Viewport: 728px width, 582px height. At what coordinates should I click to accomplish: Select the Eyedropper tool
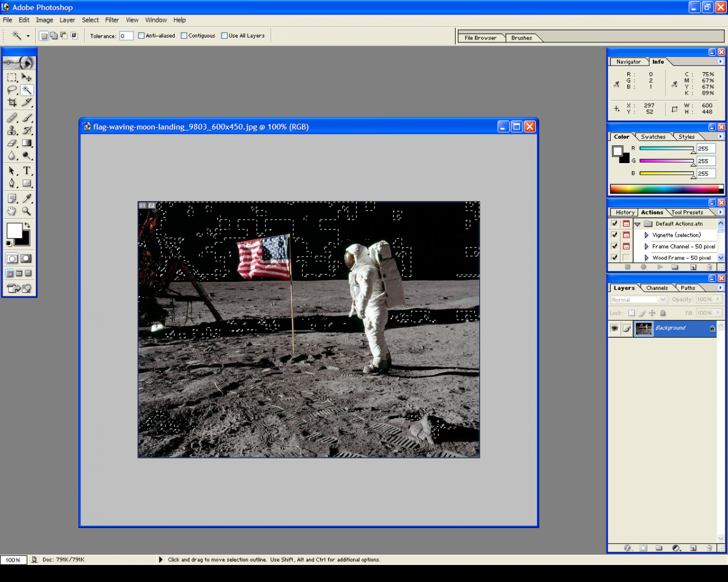(x=27, y=198)
